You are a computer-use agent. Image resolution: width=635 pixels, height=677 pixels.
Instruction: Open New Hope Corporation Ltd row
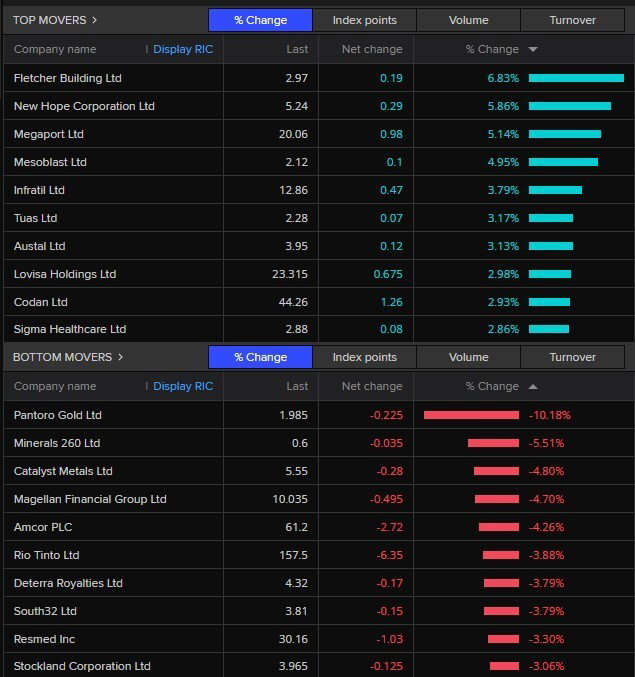(x=319, y=106)
